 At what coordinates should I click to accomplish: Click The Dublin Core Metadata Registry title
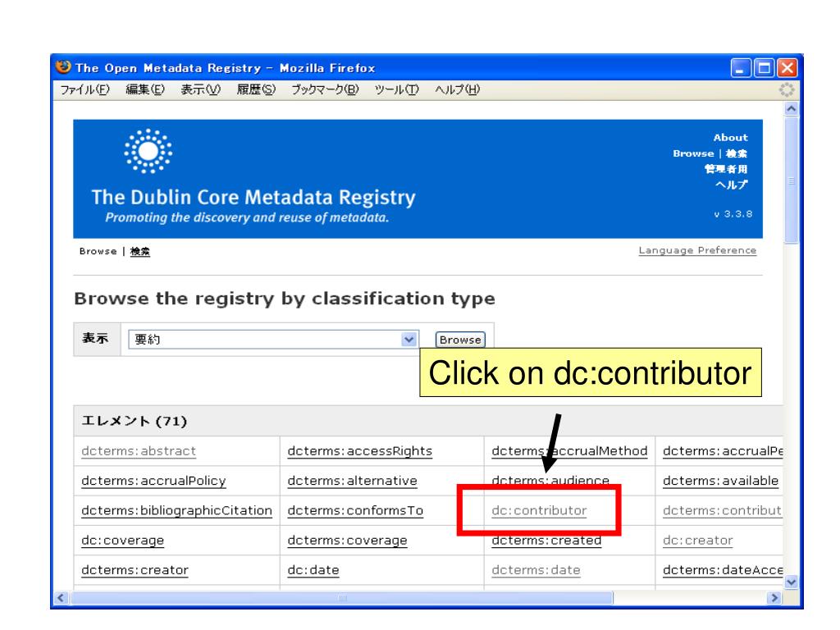coord(253,198)
